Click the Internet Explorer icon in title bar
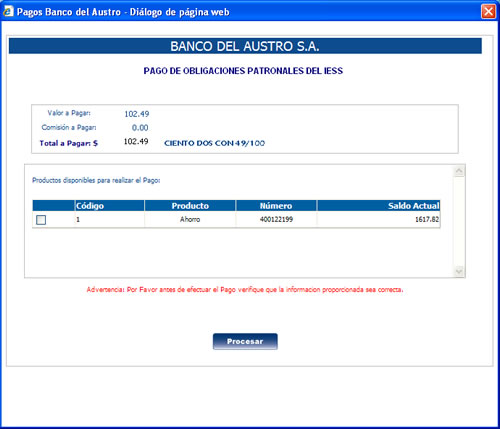500x429 pixels. pyautogui.click(x=8, y=12)
